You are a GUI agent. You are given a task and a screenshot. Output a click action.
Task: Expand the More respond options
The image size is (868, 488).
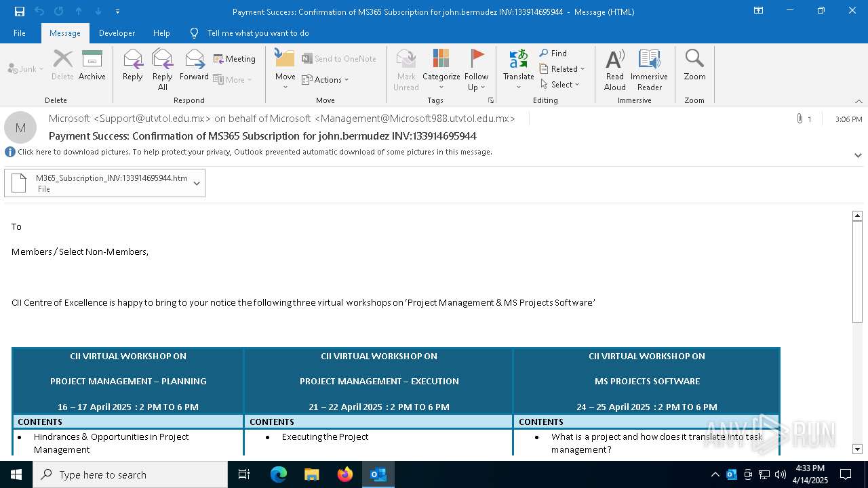233,79
